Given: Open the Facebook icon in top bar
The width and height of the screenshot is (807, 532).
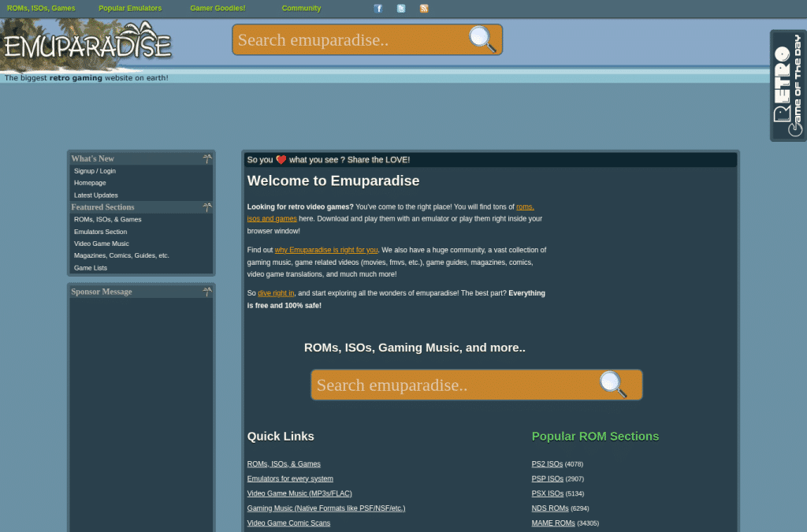Looking at the screenshot, I should point(377,8).
